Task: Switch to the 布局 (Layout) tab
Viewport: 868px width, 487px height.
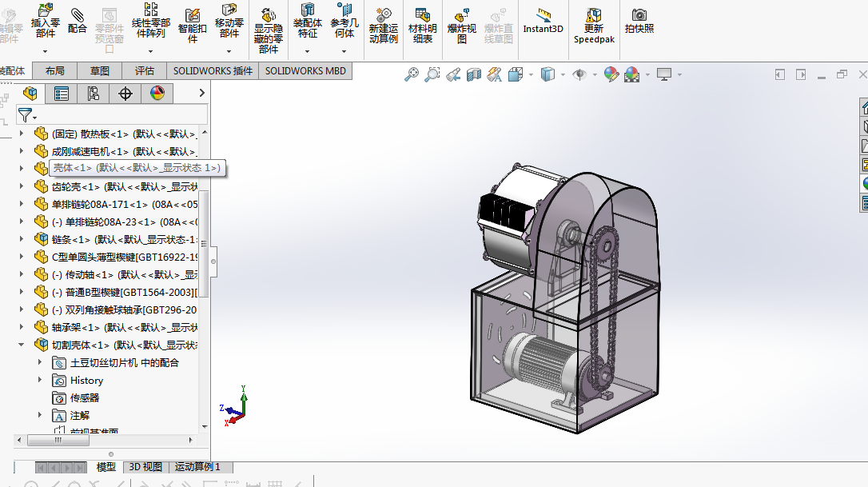Action: click(55, 71)
